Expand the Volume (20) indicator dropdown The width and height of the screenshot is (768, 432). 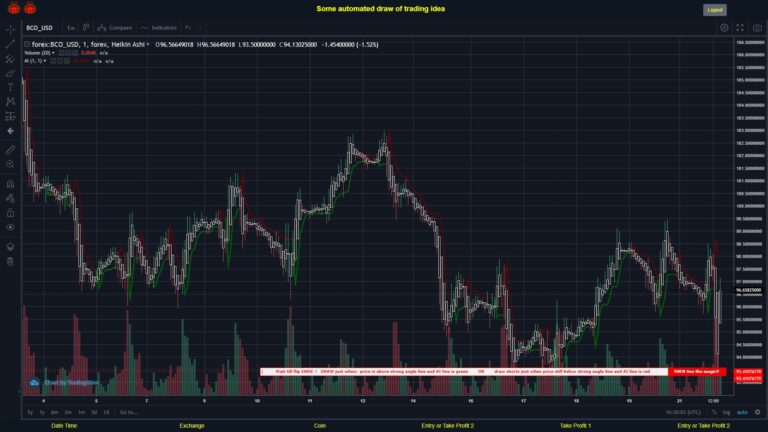(53, 53)
